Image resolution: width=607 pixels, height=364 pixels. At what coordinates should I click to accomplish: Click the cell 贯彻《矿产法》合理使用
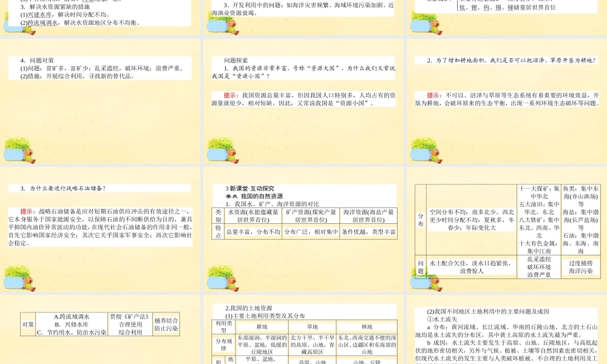click(x=130, y=324)
